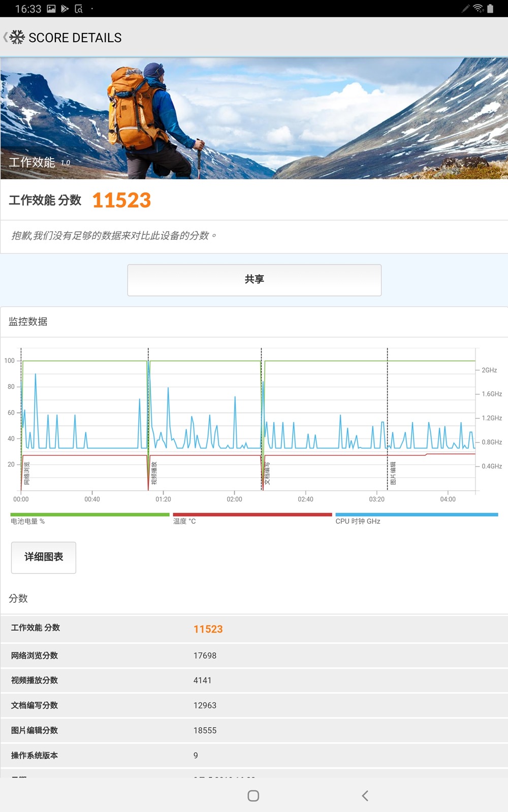Select the red 温度 °C legend bar
Image resolution: width=508 pixels, height=812 pixels.
[252, 515]
